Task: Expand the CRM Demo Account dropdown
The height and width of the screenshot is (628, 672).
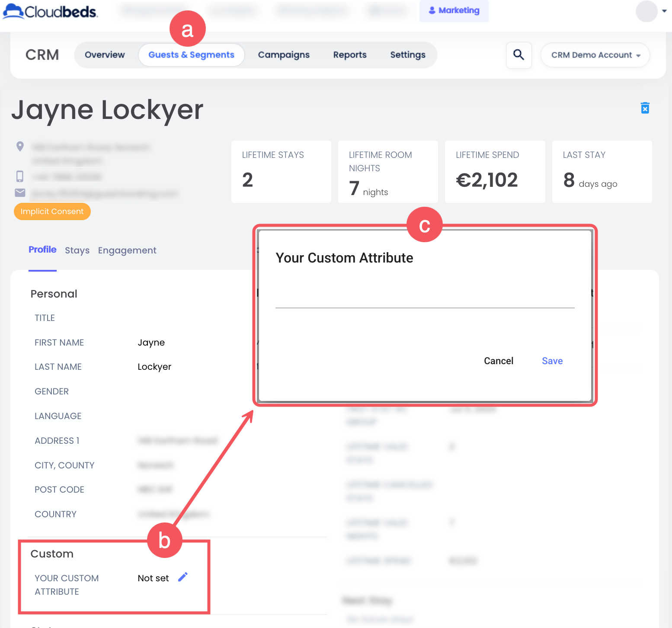Action: coord(595,55)
